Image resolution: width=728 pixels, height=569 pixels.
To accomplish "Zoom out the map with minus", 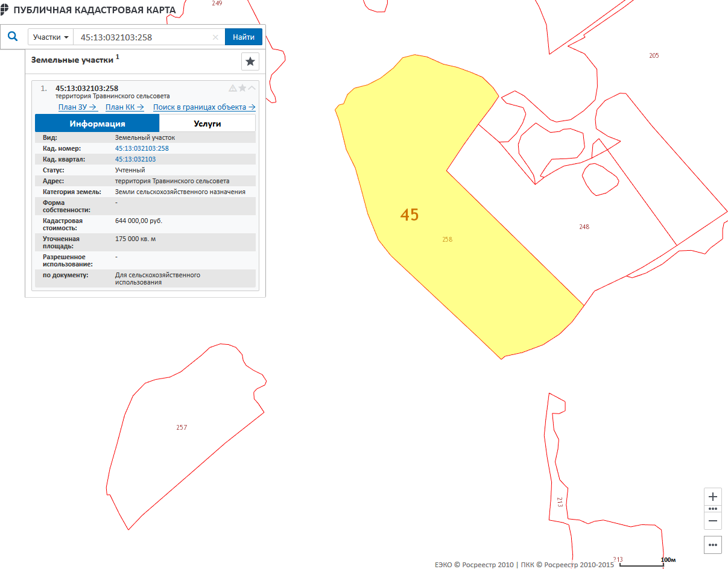I will (713, 521).
